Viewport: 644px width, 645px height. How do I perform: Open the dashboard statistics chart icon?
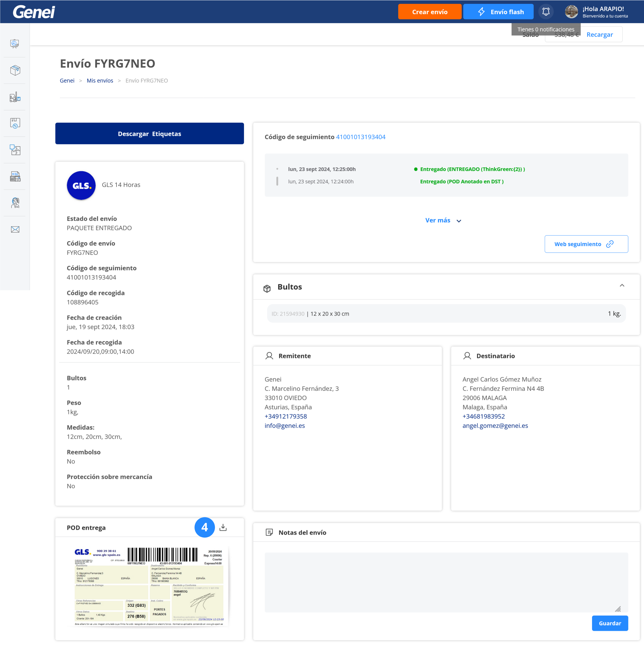tap(15, 44)
